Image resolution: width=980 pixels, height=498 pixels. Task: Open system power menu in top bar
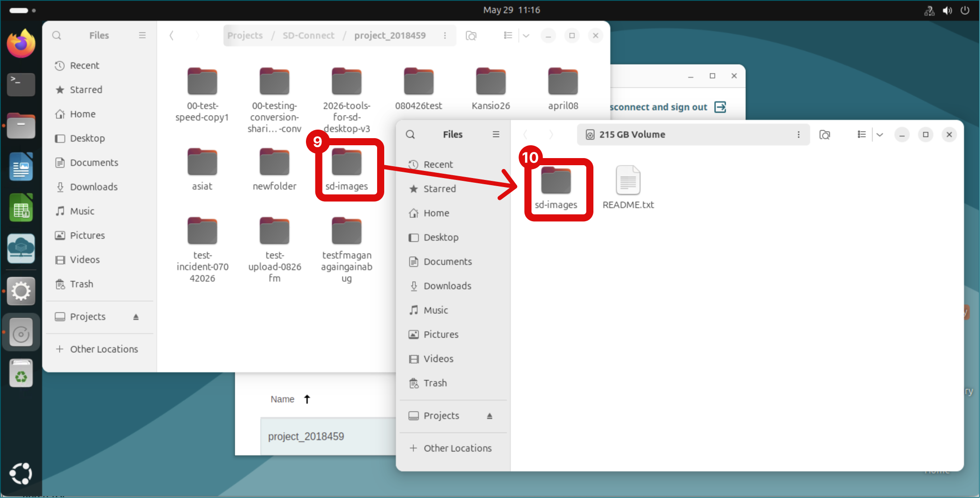point(965,10)
